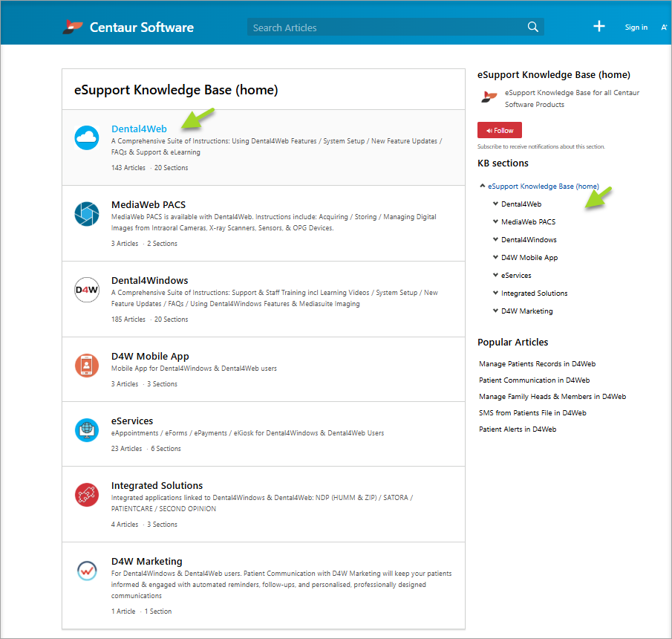Click "2 Sections" under MediaWeb PACS
Screen dimensions: 672x639
(162, 244)
